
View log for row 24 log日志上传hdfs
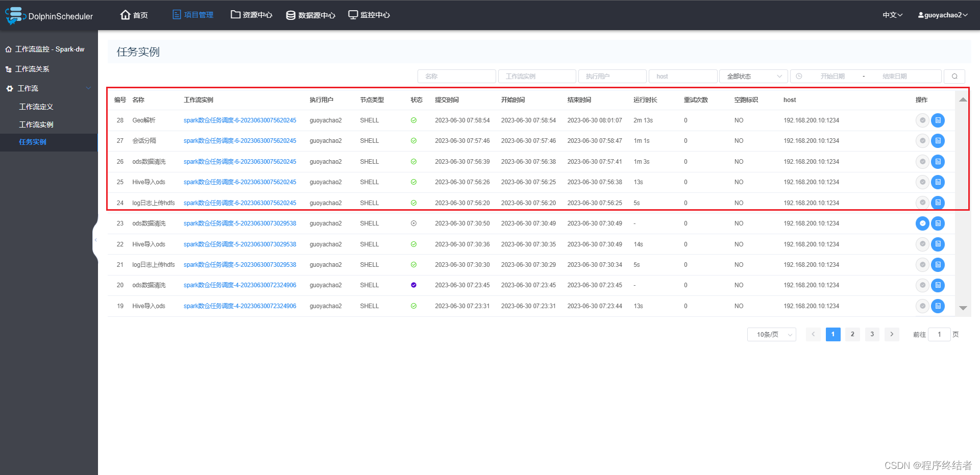[938, 203]
